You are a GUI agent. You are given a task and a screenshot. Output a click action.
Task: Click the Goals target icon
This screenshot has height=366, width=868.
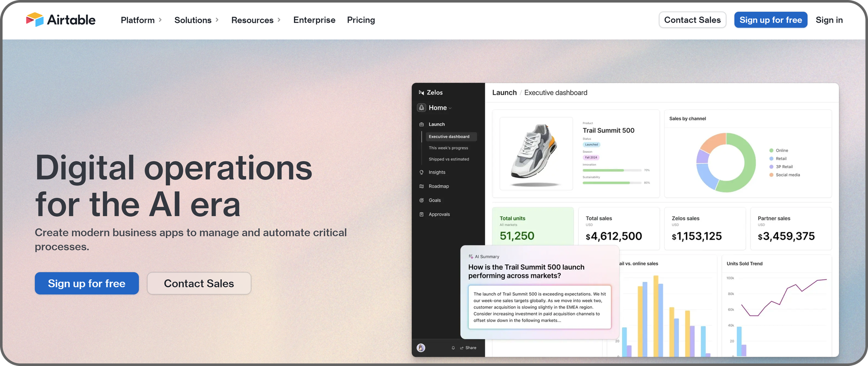pyautogui.click(x=421, y=200)
